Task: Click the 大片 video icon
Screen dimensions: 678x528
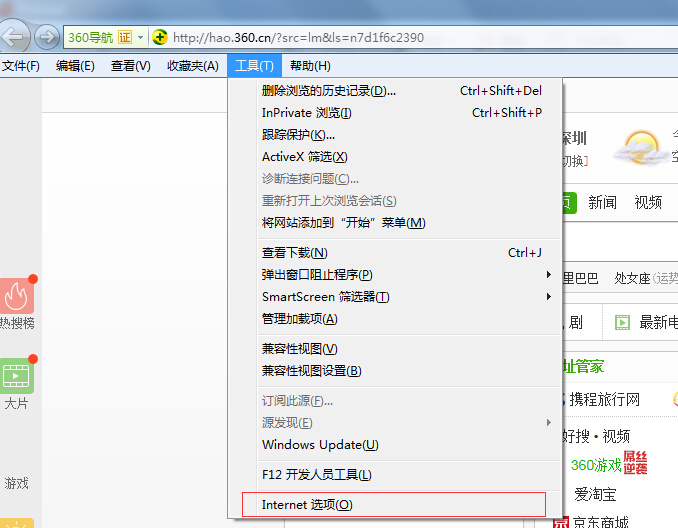Action: pos(16,376)
